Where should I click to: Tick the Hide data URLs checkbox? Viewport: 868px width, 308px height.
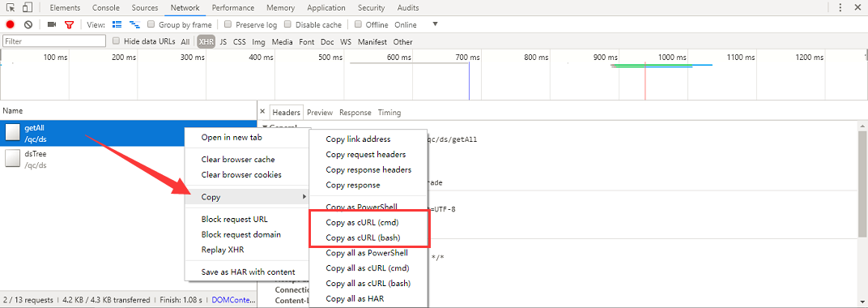[117, 41]
